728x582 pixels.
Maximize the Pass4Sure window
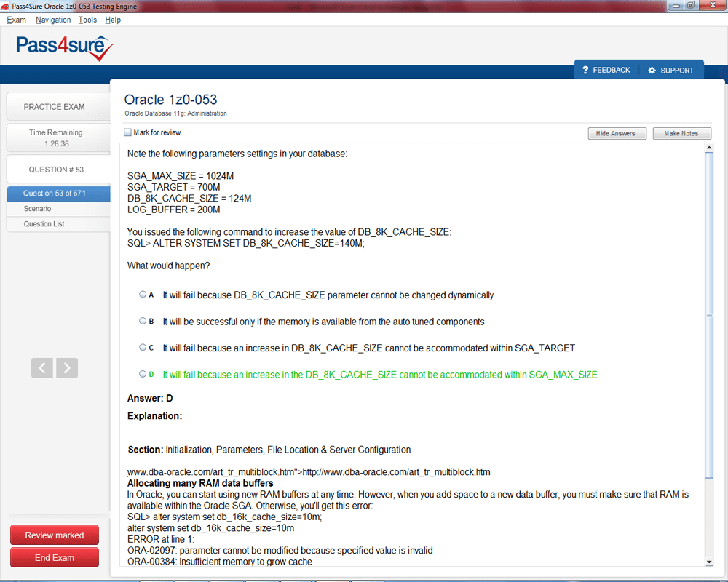pyautogui.click(x=691, y=5)
